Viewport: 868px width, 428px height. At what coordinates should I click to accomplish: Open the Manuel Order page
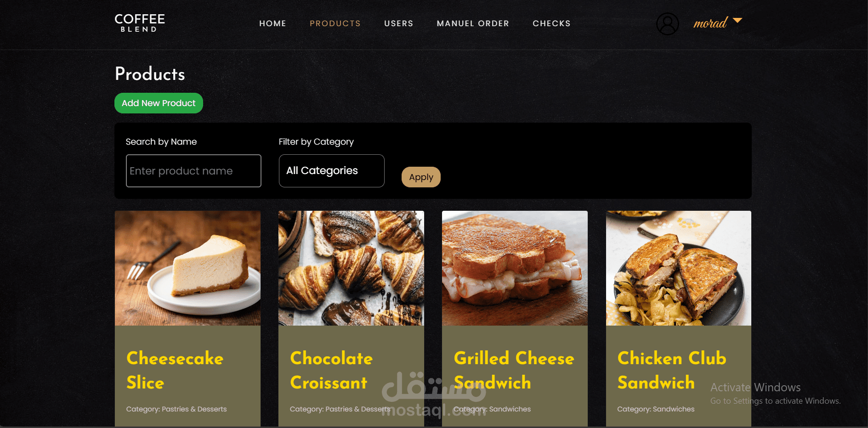[x=473, y=23]
